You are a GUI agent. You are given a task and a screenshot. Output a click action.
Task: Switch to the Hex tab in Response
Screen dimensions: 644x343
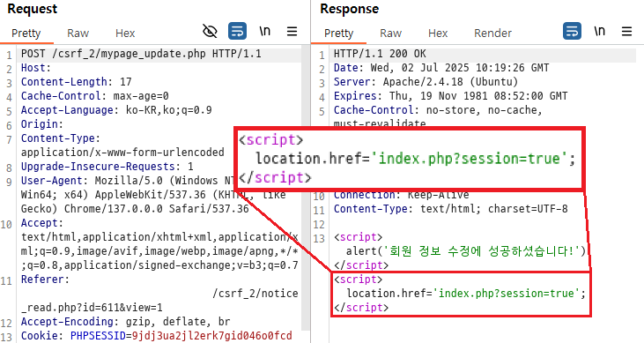point(438,34)
